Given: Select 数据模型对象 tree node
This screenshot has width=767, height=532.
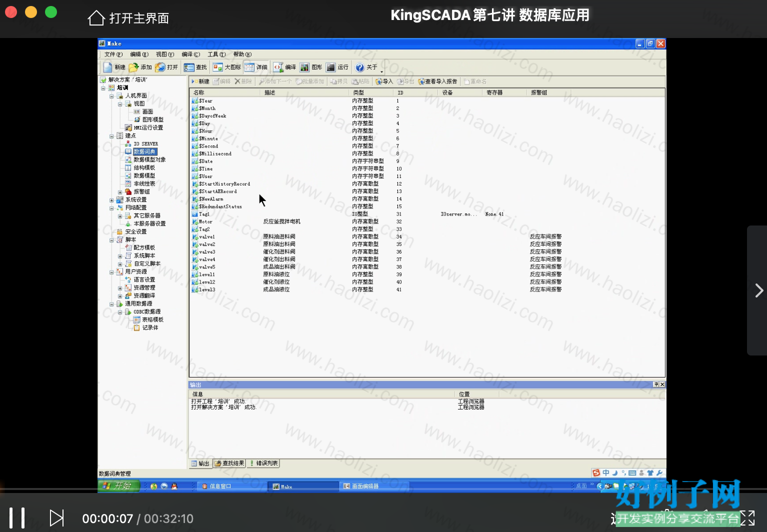Looking at the screenshot, I should [149, 159].
